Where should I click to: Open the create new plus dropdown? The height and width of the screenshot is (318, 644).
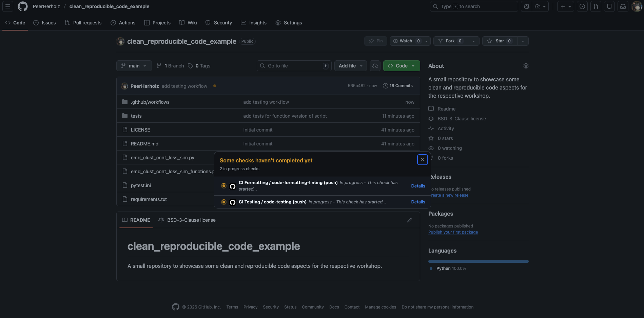click(566, 6)
